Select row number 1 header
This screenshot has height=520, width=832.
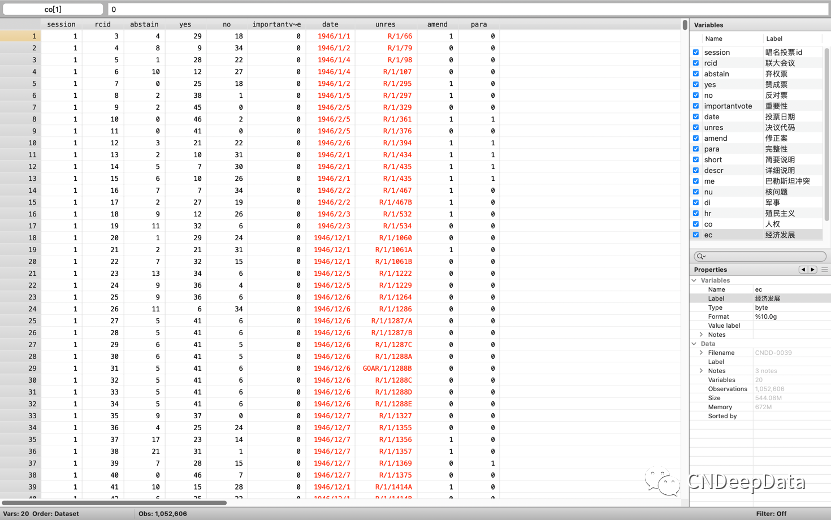coord(20,36)
